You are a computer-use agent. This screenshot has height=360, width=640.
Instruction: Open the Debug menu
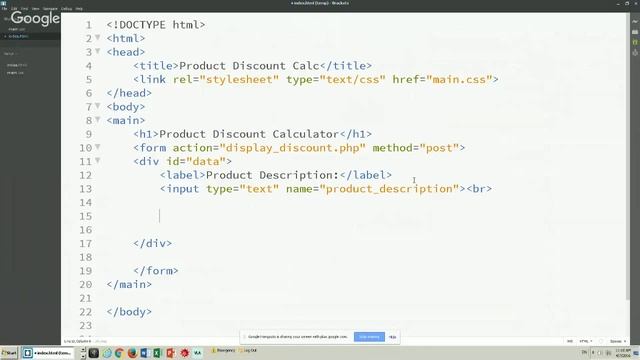click(66, 9)
